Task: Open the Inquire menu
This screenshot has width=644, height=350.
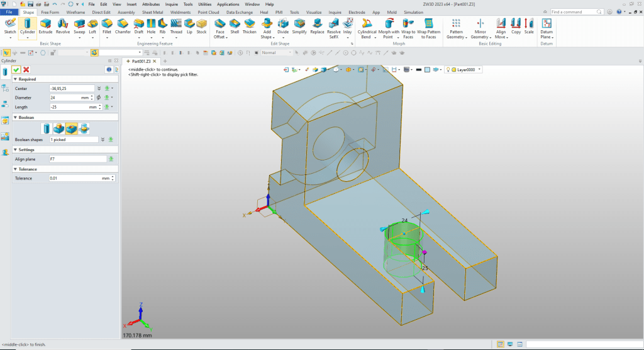Action: (x=172, y=4)
